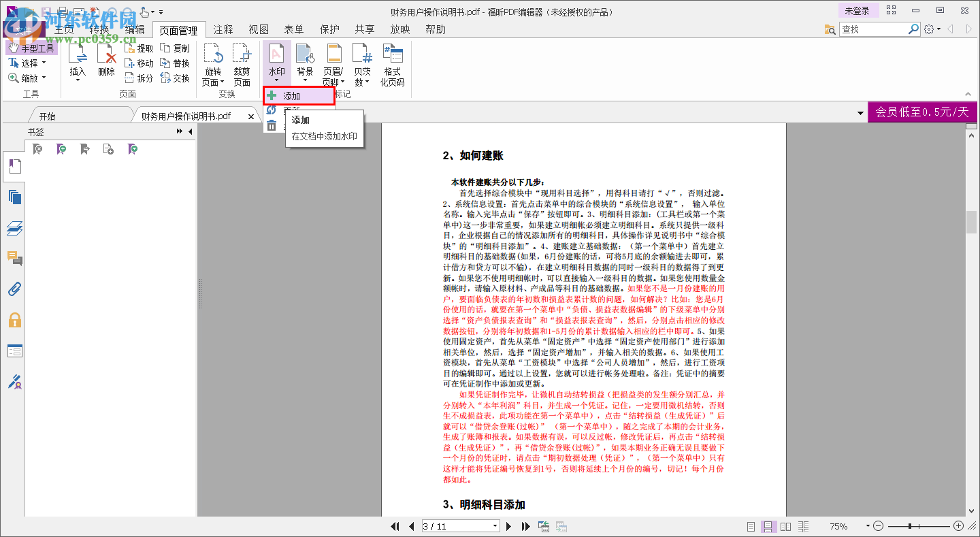Click the Delete (删除) pages icon

pos(106,54)
